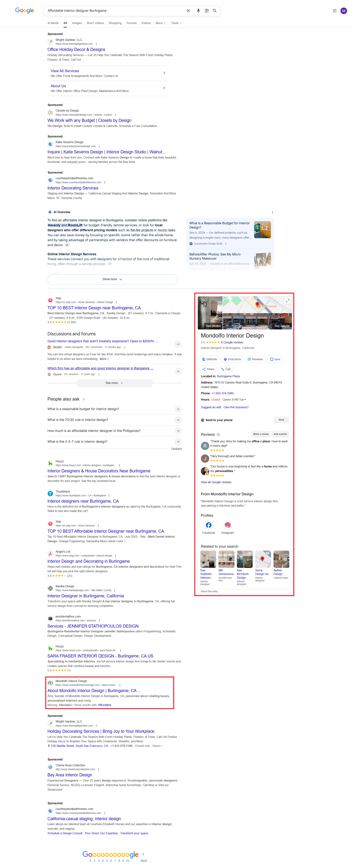The width and height of the screenshot is (352, 868).
Task: Click inside the Google search field
Action: [115, 11]
